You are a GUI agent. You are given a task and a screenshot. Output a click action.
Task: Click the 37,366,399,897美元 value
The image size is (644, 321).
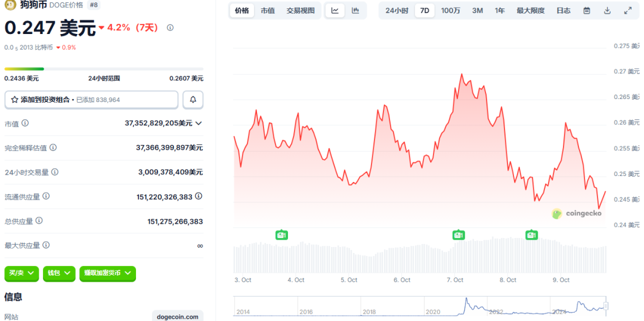point(169,147)
